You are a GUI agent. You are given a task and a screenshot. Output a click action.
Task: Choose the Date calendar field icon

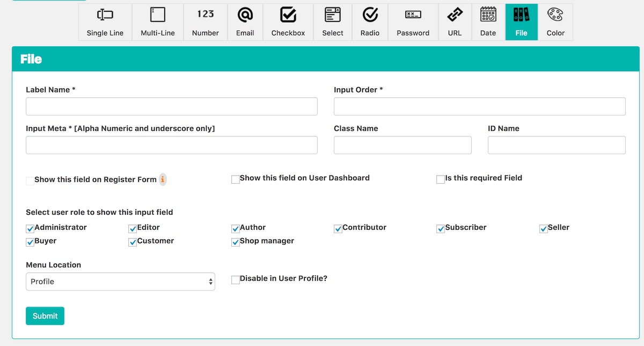click(x=488, y=15)
